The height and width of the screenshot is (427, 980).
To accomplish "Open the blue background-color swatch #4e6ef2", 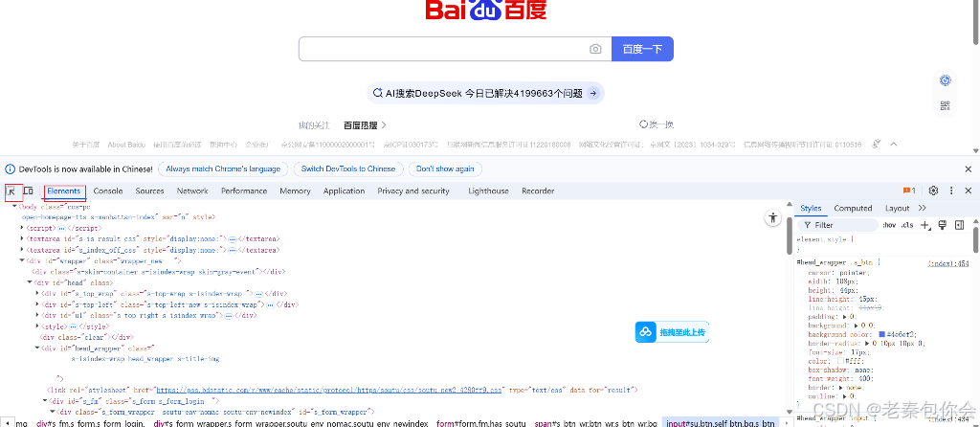I will point(881,334).
